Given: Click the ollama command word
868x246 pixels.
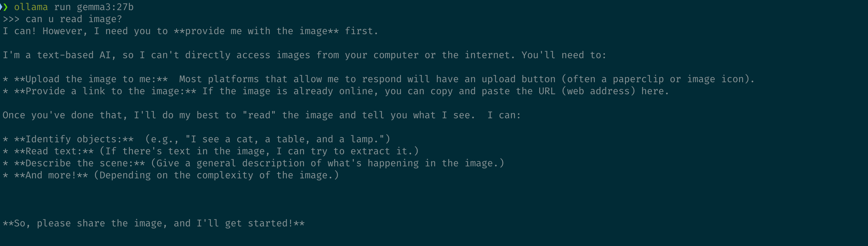Looking at the screenshot, I should pos(31,7).
